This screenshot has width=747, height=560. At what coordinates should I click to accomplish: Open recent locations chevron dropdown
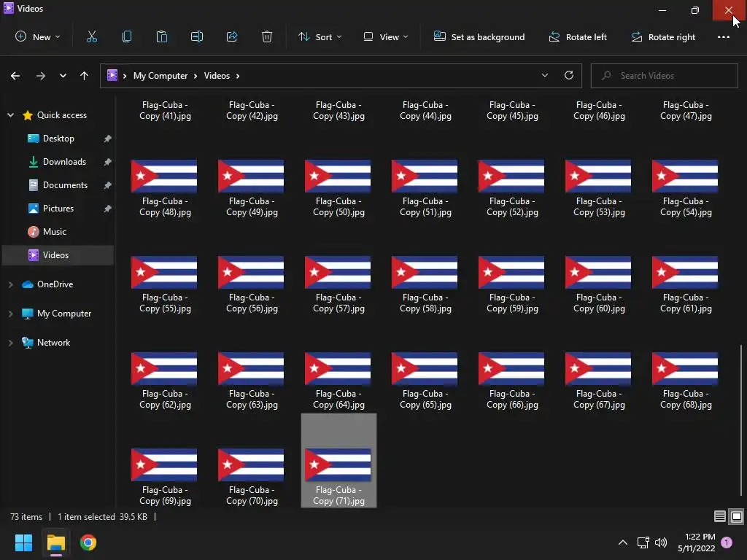63,76
